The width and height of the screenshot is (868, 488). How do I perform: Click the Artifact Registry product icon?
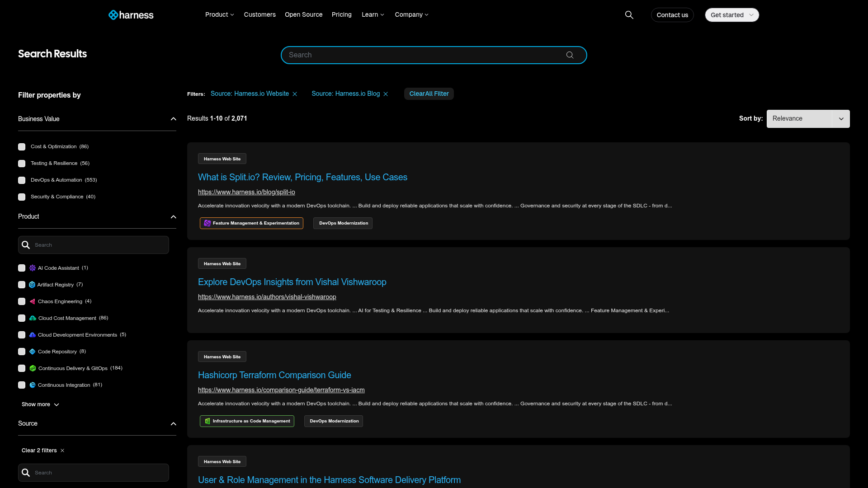tap(32, 285)
